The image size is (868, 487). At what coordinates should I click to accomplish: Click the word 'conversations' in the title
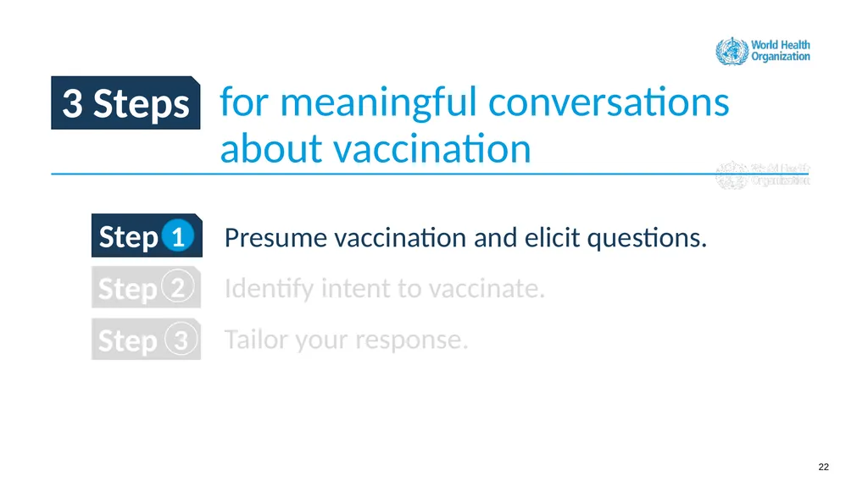click(609, 102)
